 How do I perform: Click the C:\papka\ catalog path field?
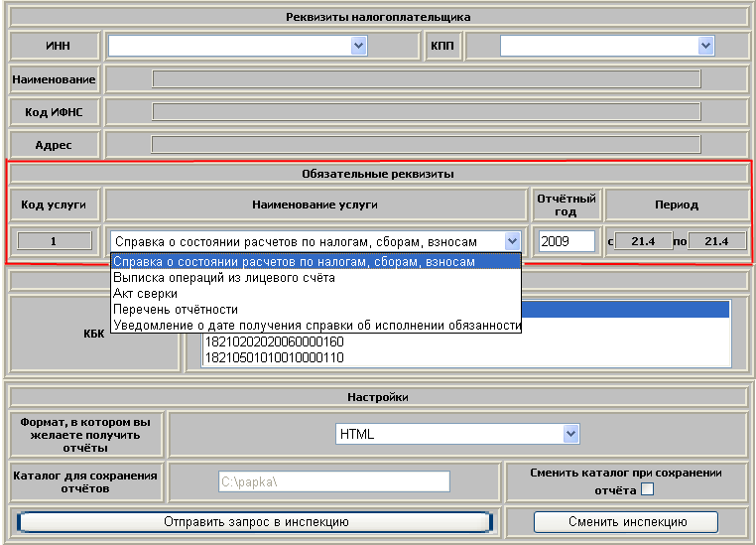[334, 481]
